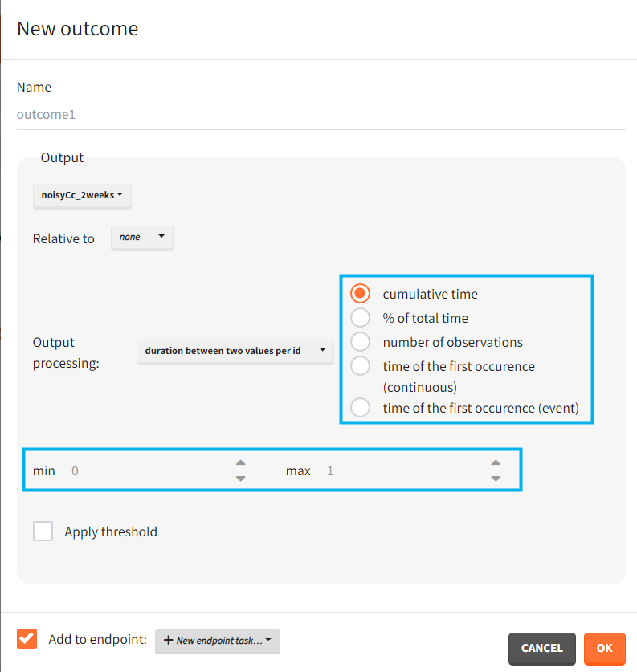Enable the Apply threshold checkbox

coord(43,531)
